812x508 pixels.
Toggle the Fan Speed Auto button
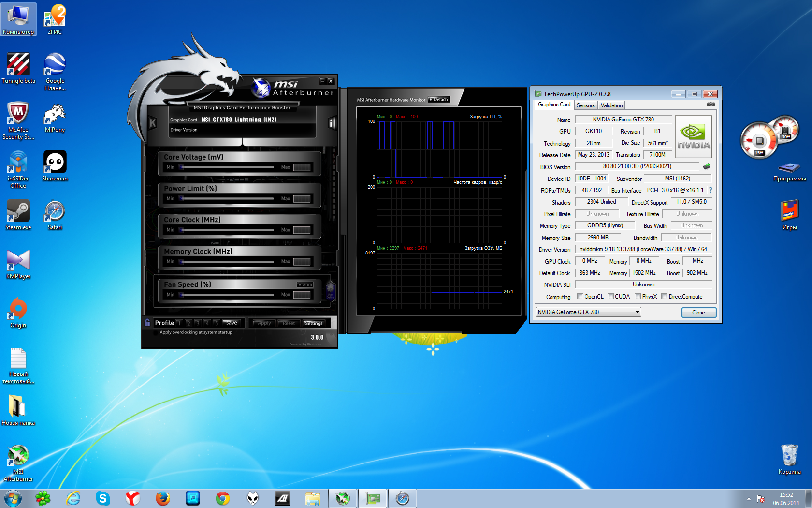click(x=305, y=284)
